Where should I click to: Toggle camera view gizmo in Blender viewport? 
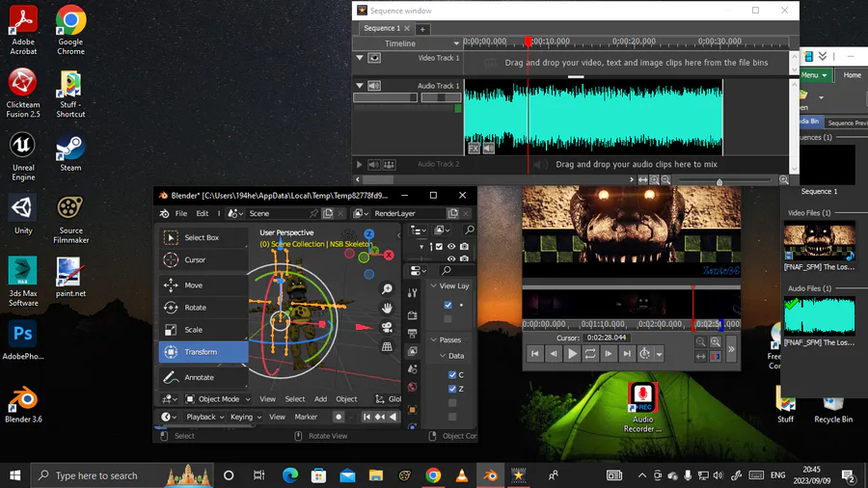tap(387, 328)
